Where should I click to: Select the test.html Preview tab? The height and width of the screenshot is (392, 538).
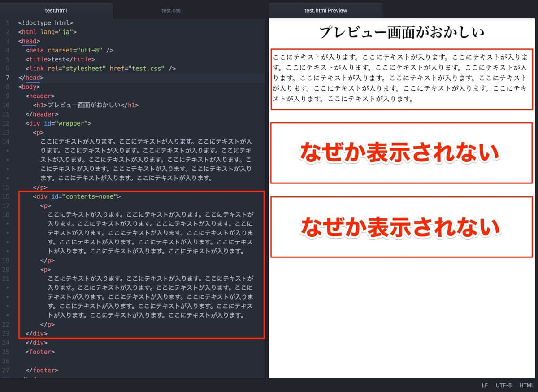click(x=325, y=10)
